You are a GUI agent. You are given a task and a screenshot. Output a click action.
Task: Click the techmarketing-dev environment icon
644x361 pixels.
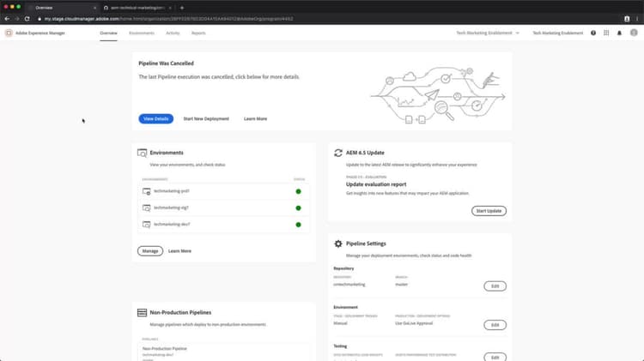[x=146, y=225]
